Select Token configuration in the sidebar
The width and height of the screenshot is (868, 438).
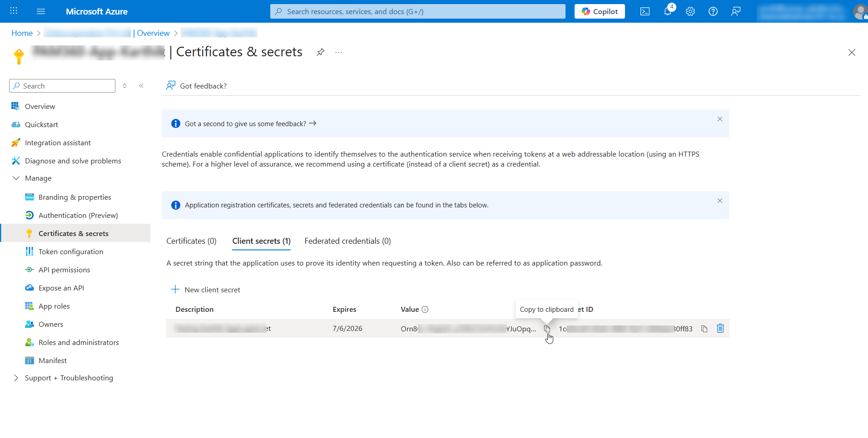70,251
